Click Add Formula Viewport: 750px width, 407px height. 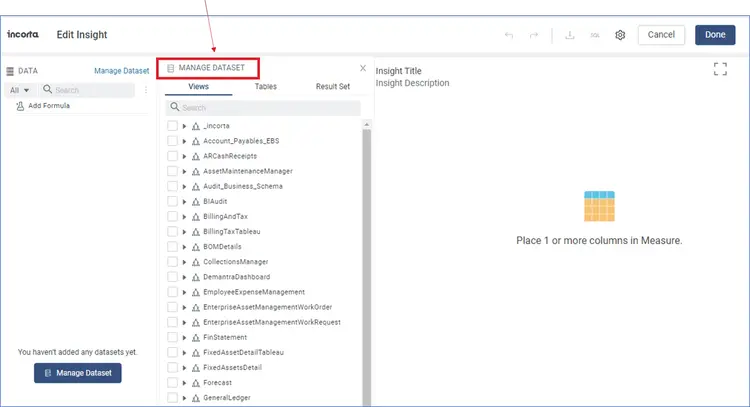(49, 106)
